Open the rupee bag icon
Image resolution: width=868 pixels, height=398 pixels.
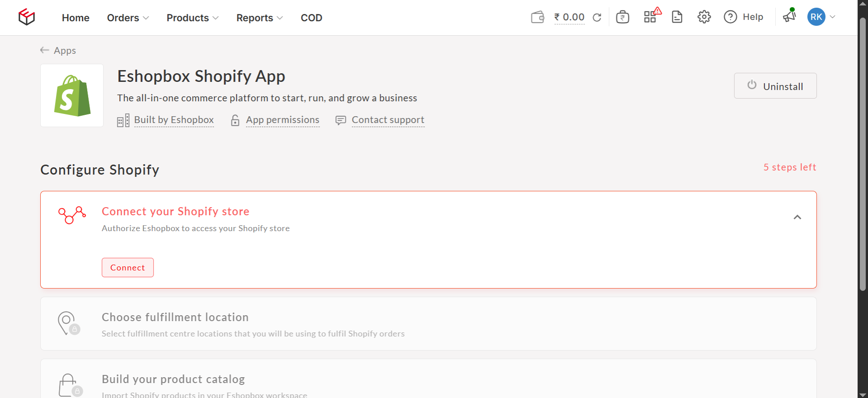click(623, 17)
